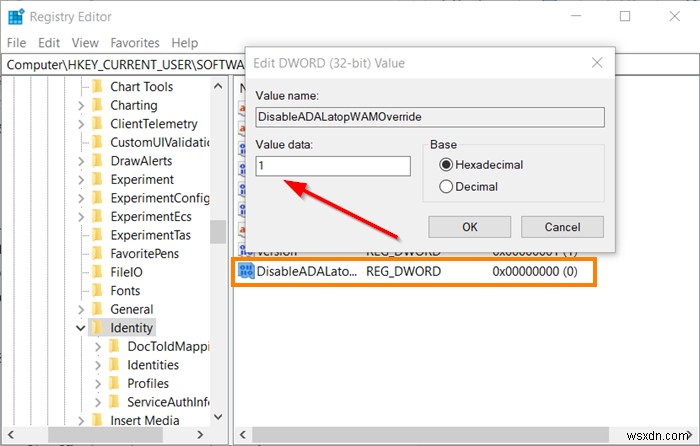Select the Decimal base radio button

(x=446, y=186)
